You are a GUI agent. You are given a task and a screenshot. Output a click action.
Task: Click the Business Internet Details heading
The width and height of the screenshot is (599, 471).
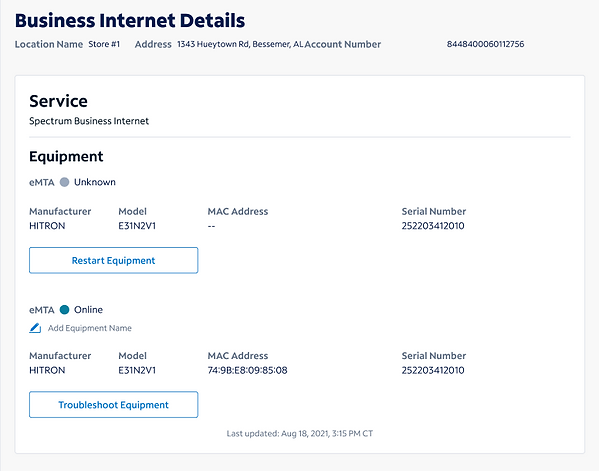click(130, 21)
